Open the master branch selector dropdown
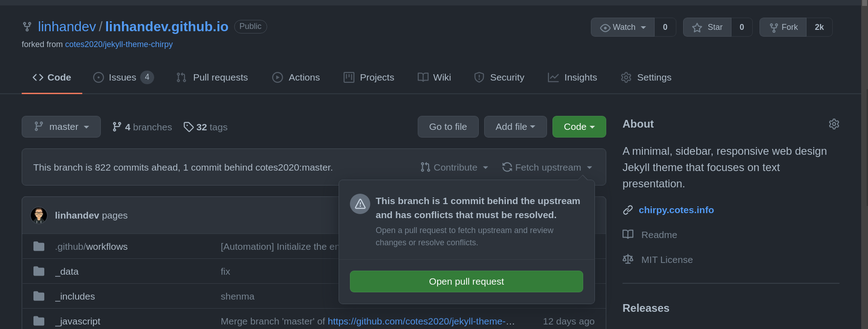The height and width of the screenshot is (329, 868). click(61, 127)
